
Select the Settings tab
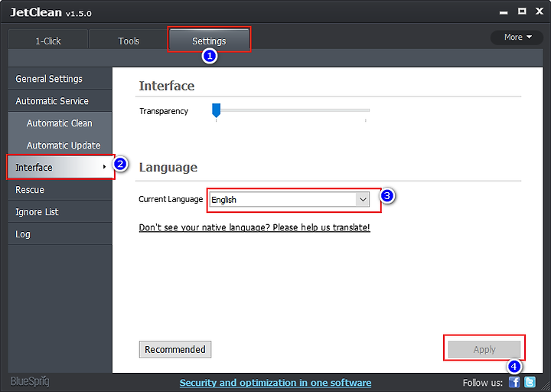pyautogui.click(x=209, y=39)
